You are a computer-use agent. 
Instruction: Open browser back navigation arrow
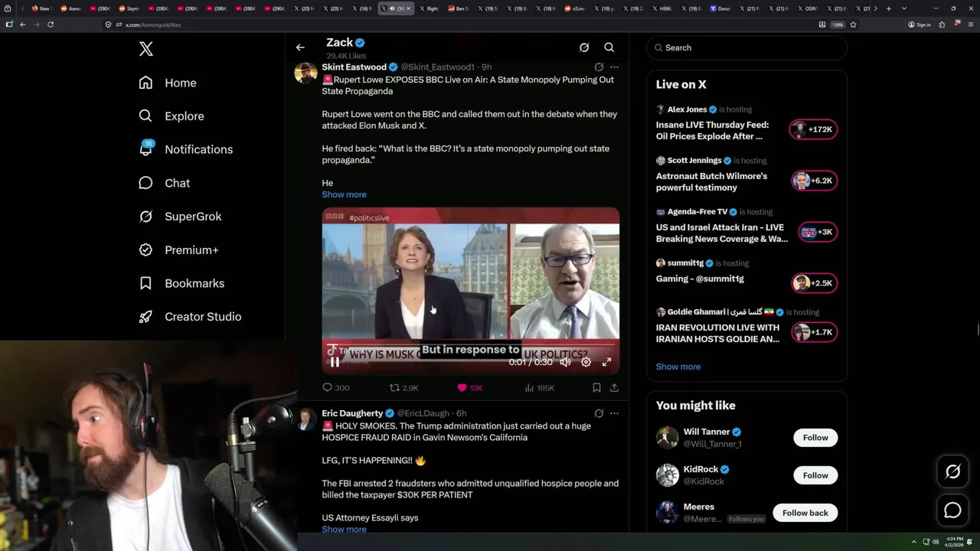(23, 24)
